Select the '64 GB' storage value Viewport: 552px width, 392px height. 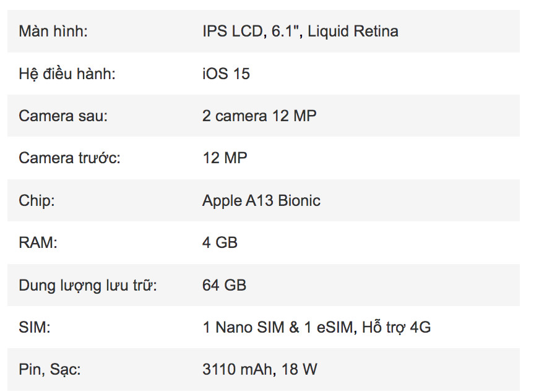[224, 286]
